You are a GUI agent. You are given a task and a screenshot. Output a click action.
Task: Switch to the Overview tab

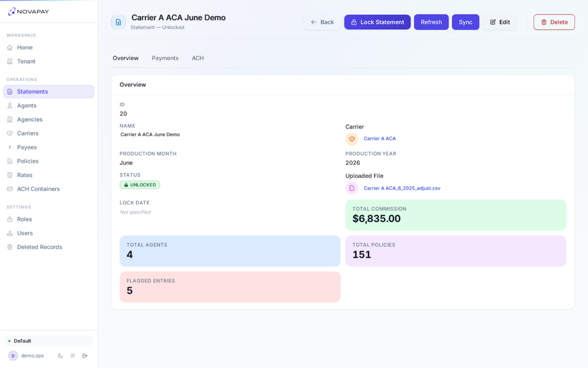click(x=126, y=58)
